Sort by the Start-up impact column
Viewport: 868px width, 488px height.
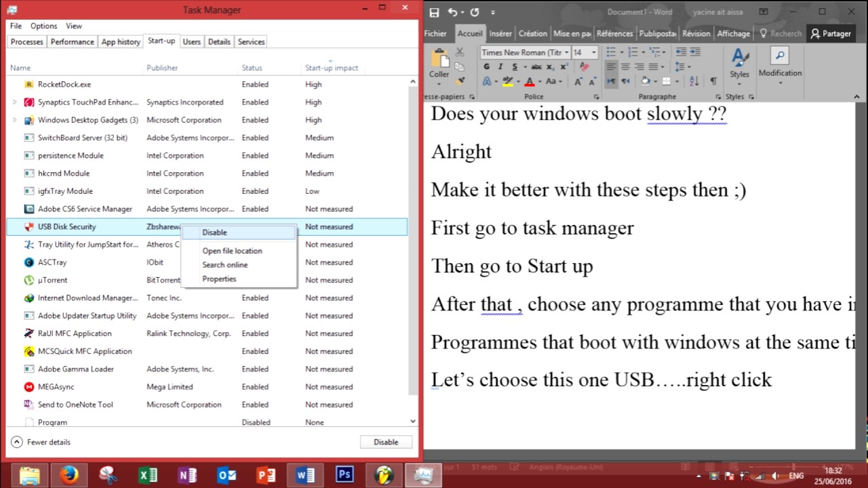332,68
